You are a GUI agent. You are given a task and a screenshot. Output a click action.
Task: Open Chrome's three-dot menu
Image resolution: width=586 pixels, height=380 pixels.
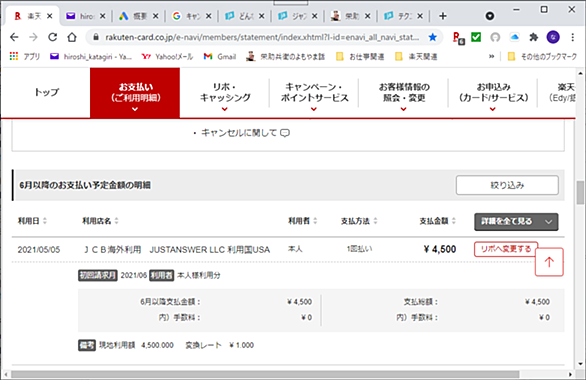pos(573,37)
